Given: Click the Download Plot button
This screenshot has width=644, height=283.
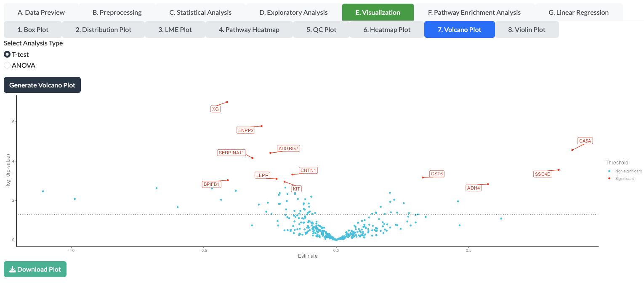Looking at the screenshot, I should (x=35, y=269).
